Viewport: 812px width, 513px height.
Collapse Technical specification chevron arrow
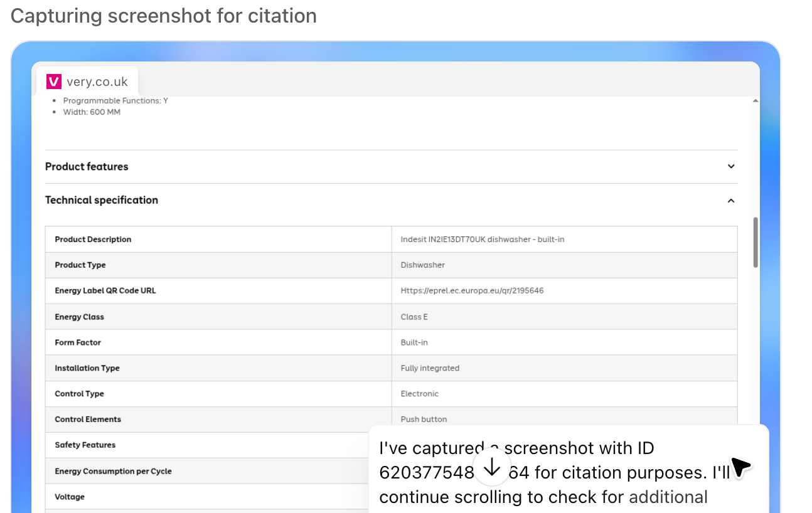coord(730,201)
